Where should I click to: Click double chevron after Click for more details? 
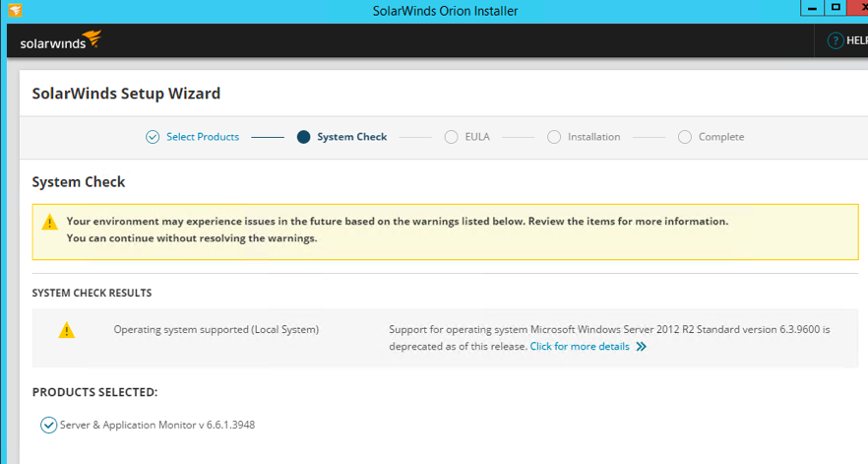click(x=641, y=347)
